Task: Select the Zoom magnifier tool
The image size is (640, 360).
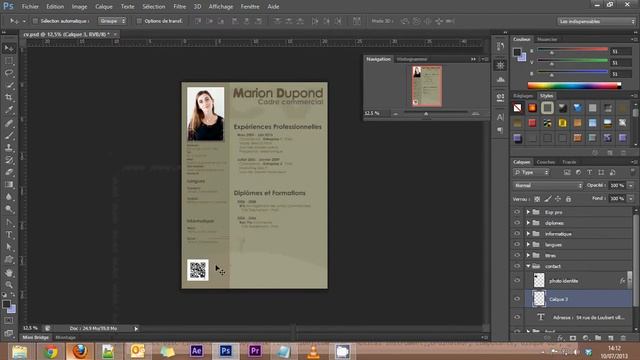Action: pos(9,284)
